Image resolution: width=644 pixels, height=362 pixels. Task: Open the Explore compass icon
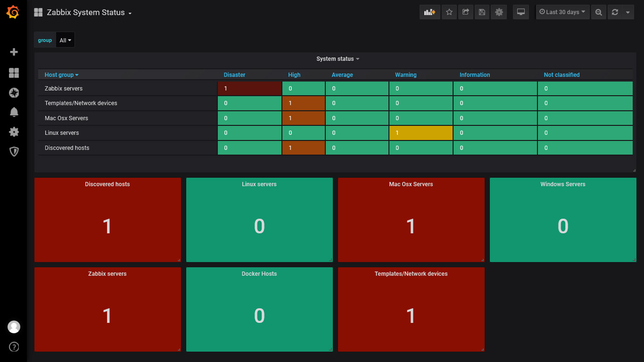[14, 92]
